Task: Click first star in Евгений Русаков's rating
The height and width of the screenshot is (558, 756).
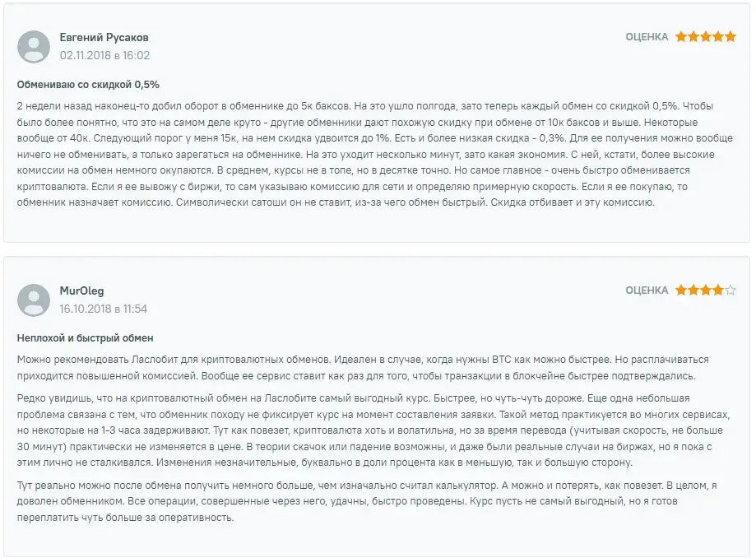Action: click(681, 37)
